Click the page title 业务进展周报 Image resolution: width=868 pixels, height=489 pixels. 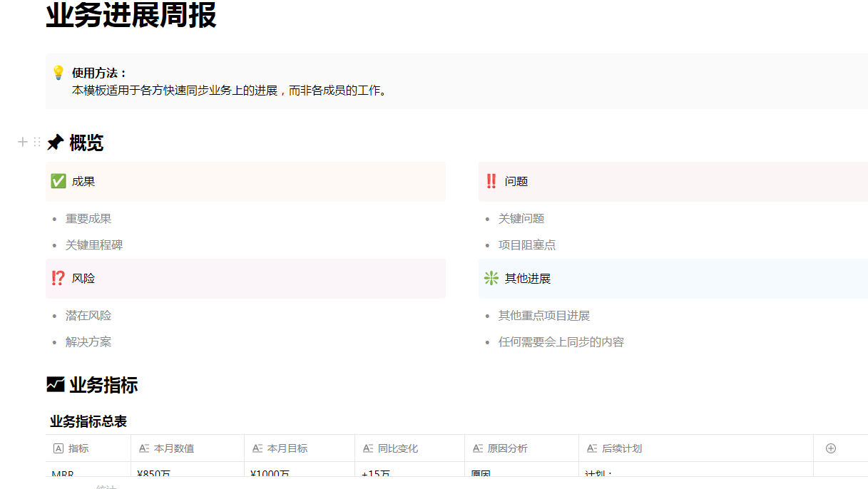click(131, 15)
